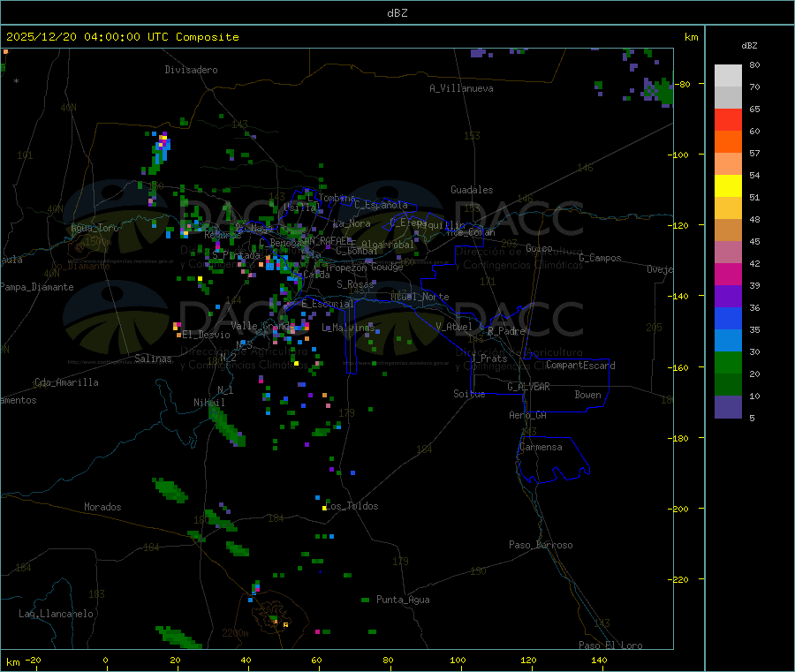The width and height of the screenshot is (795, 672).
Task: Click the G_Campos location label
Action: click(x=601, y=258)
